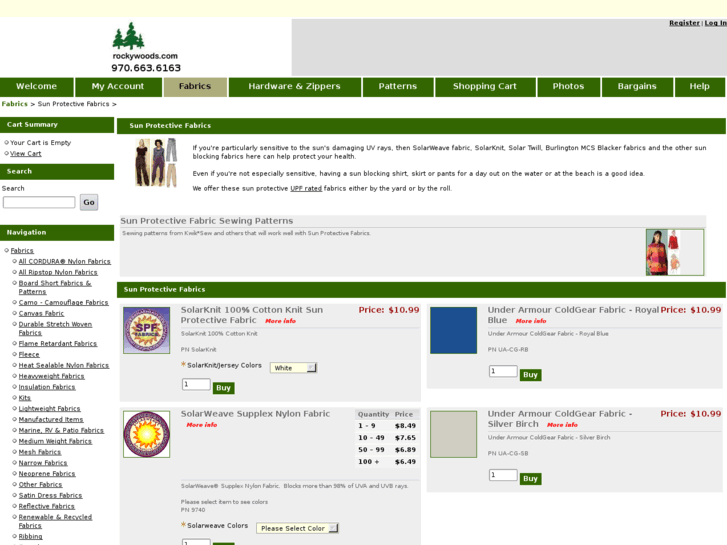This screenshot has height=545, width=727.
Task: Open Mesh Fabrics link
Action: click(x=40, y=452)
